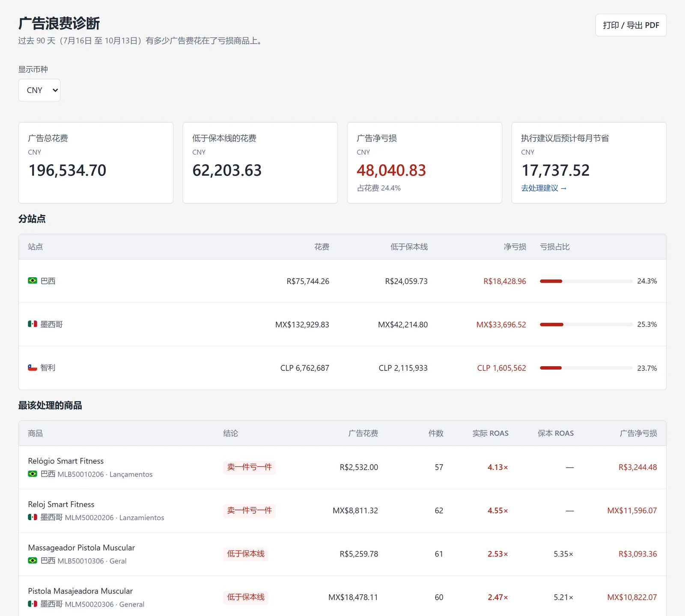The image size is (685, 616).
Task: Click 低于保本线 tag for Pistola Masajeadora Muscular
Action: (246, 597)
